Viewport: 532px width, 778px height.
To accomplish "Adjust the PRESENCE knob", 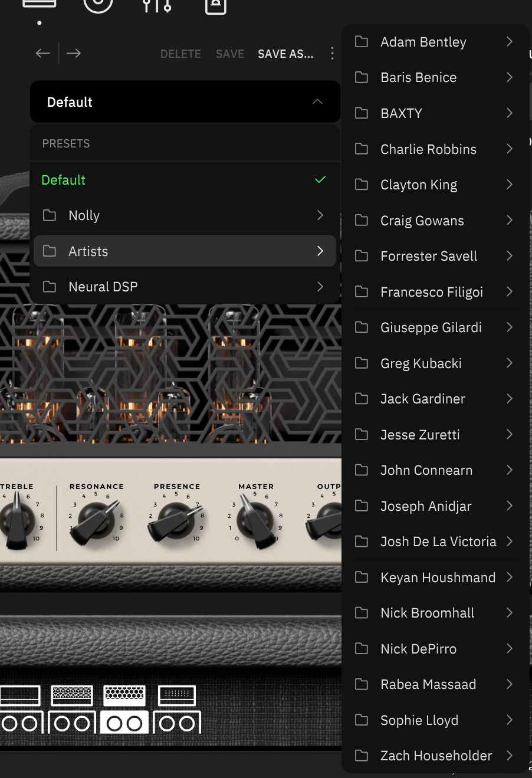I will (x=175, y=522).
